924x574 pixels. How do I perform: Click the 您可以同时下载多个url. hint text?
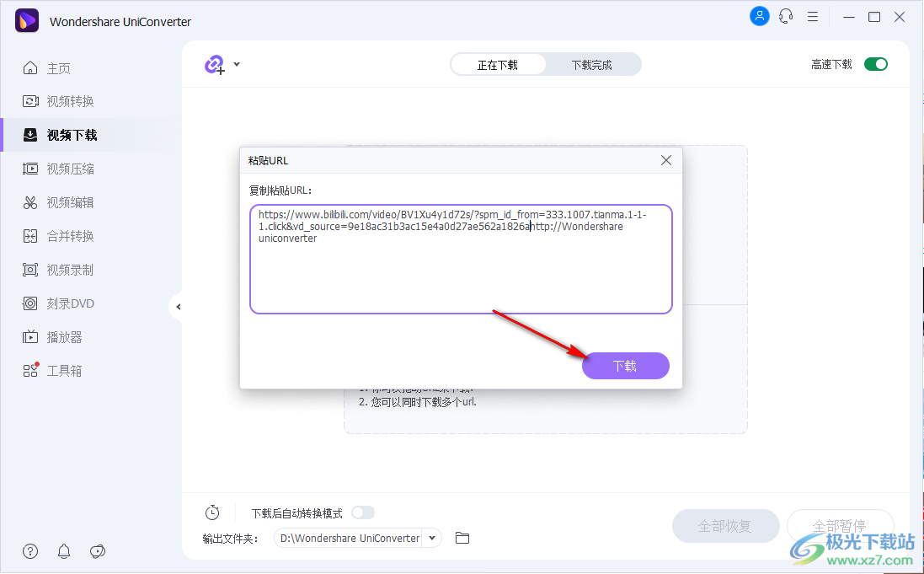423,402
